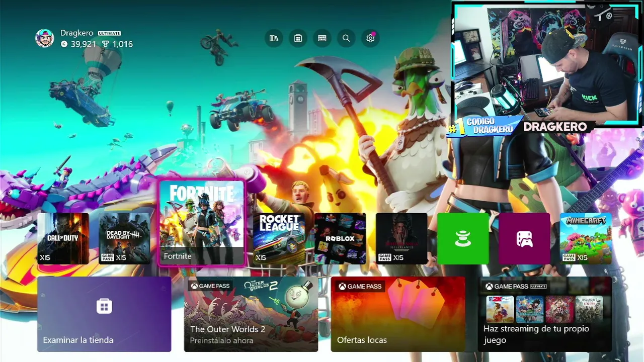Open the My games & apps library icon
The width and height of the screenshot is (644, 362).
click(x=274, y=38)
